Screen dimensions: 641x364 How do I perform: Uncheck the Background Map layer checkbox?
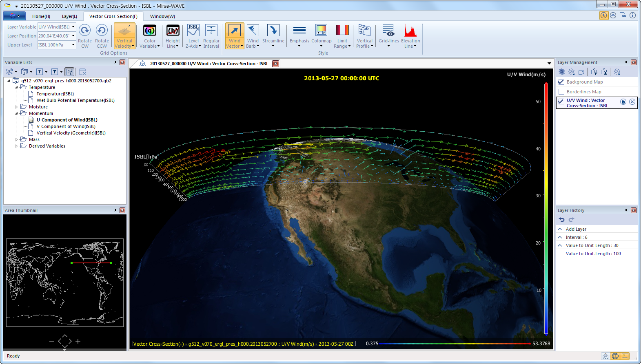tap(561, 82)
